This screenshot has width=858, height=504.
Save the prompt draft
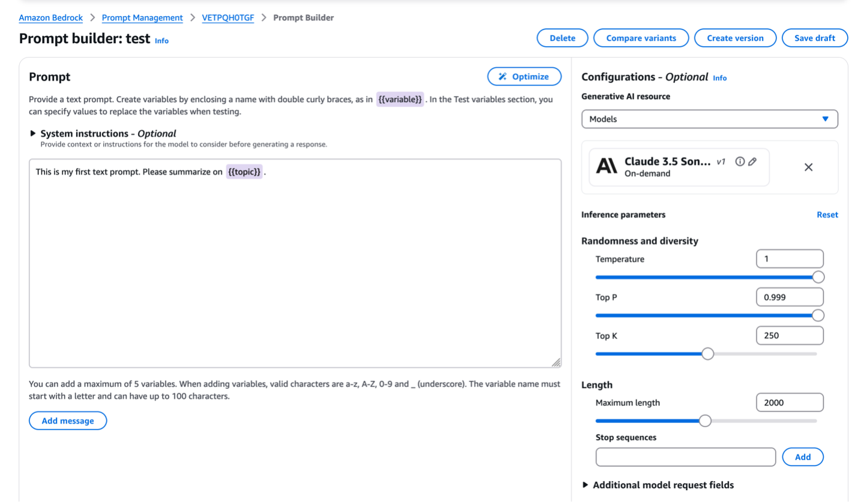tap(814, 37)
